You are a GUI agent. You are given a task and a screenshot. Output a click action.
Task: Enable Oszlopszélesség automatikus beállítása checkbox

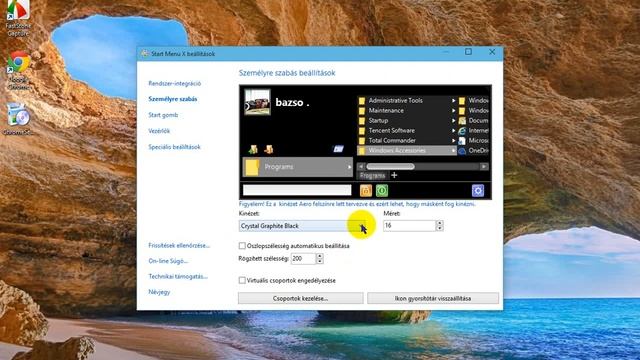pos(242,246)
